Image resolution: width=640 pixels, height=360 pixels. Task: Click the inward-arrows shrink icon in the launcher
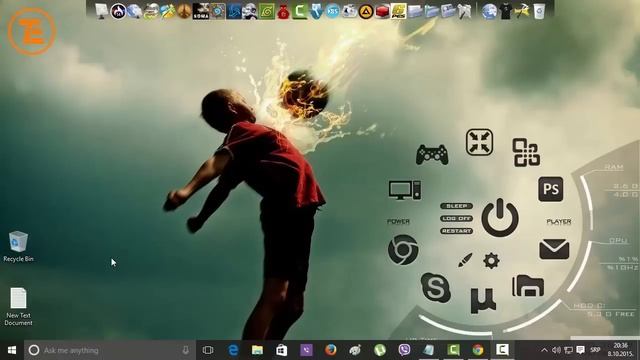pos(480,142)
